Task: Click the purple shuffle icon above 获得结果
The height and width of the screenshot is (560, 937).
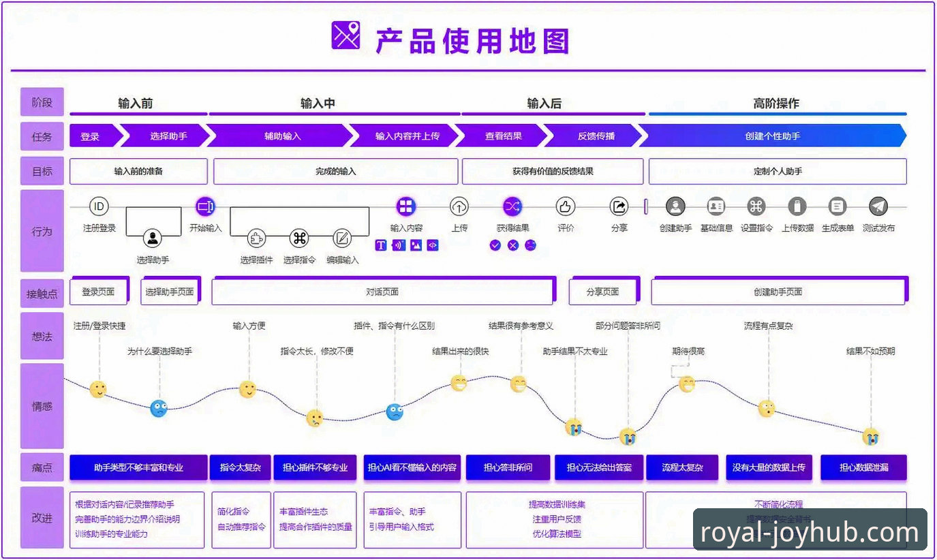Action: click(x=512, y=206)
